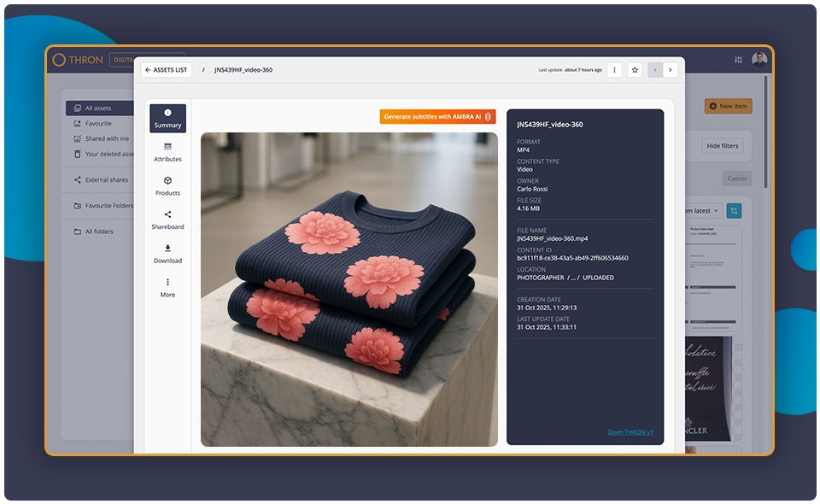Open the settings sliders icon in header

tap(738, 60)
